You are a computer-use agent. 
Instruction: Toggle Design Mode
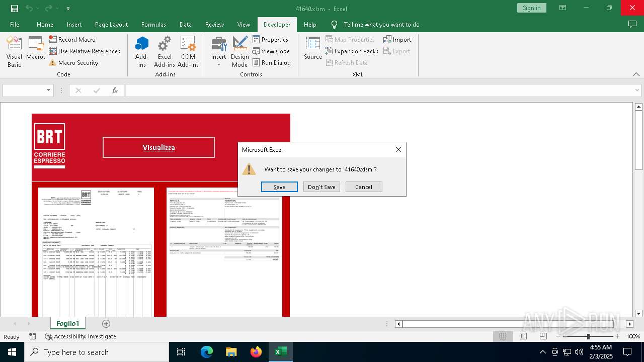(239, 52)
